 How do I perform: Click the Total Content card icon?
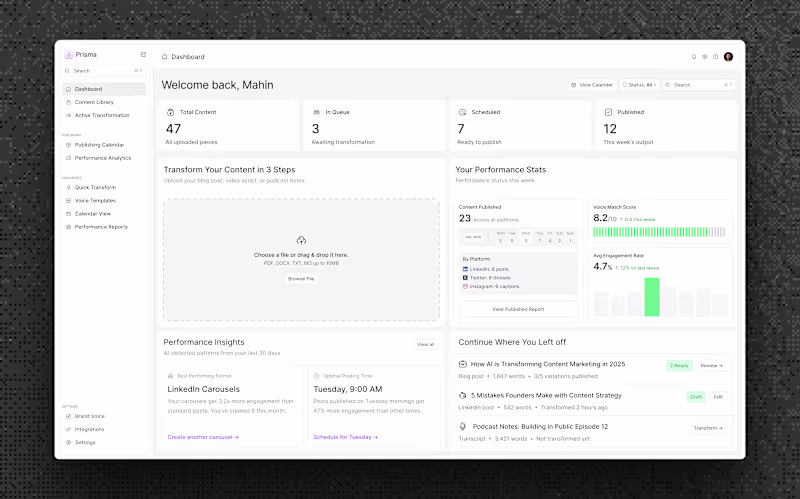[x=170, y=112]
